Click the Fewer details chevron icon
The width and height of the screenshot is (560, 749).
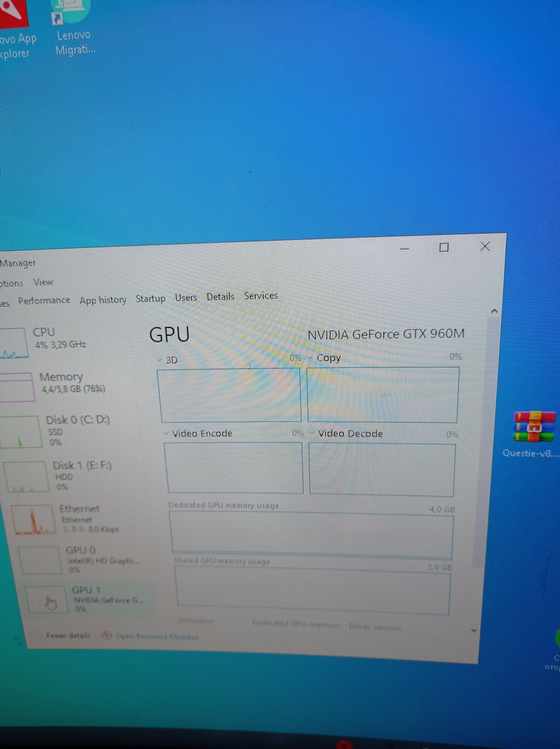(x=36, y=635)
